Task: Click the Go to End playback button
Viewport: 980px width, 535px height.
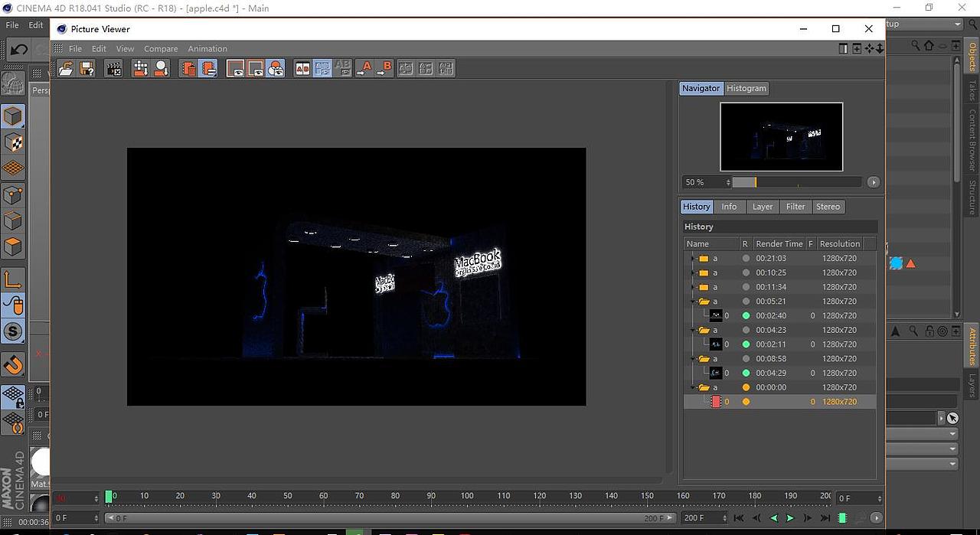Action: pos(825,518)
